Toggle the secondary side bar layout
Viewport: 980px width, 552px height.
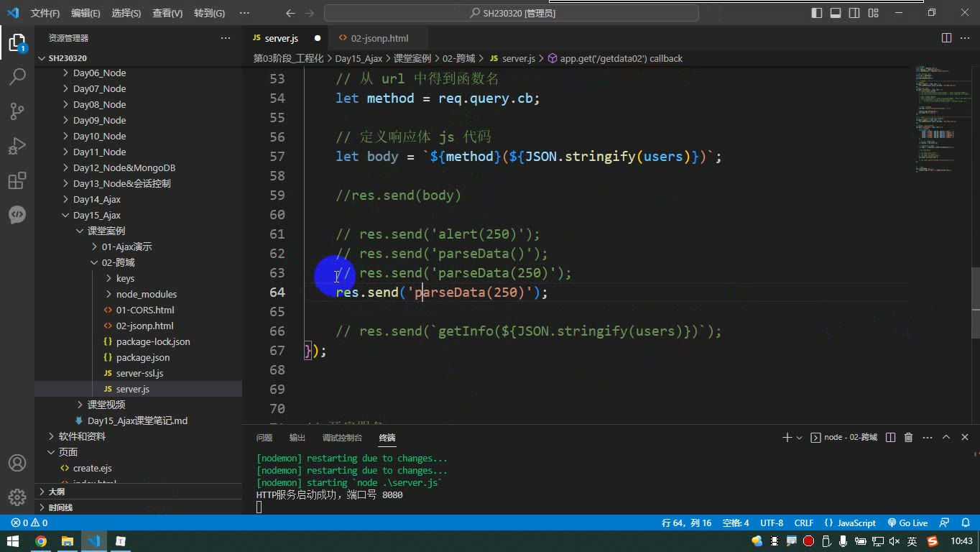point(854,13)
